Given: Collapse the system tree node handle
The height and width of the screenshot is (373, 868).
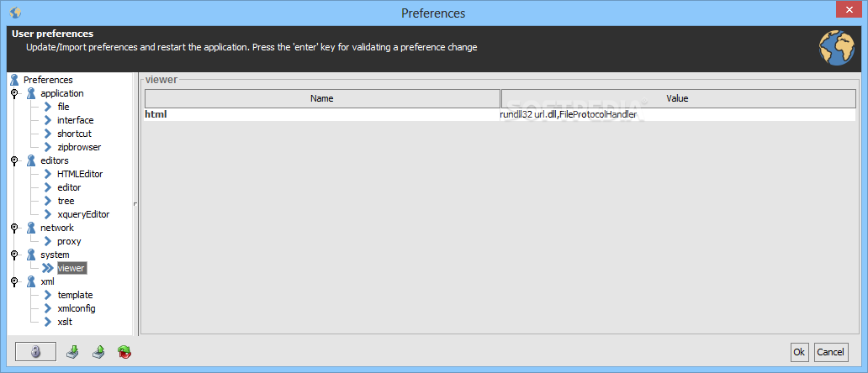Looking at the screenshot, I should [13, 255].
